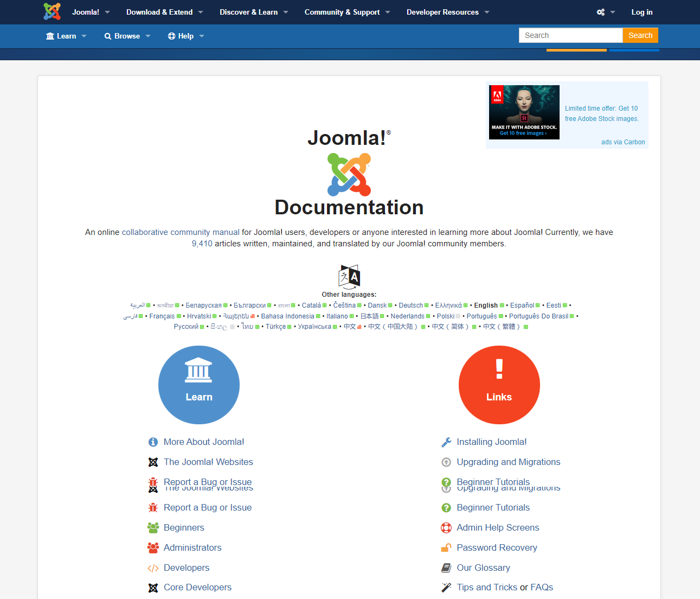Click the red Links circle icon
Viewport: 700px width, 599px height.
coord(499,385)
